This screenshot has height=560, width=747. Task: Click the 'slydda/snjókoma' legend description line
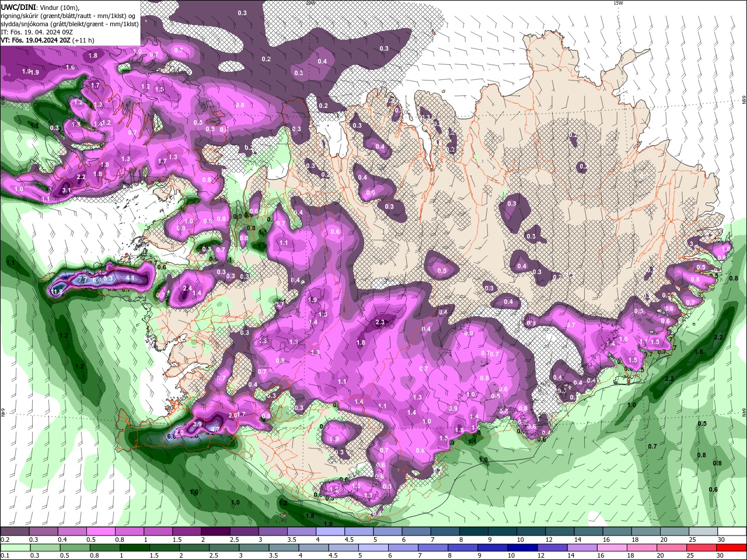pyautogui.click(x=69, y=24)
